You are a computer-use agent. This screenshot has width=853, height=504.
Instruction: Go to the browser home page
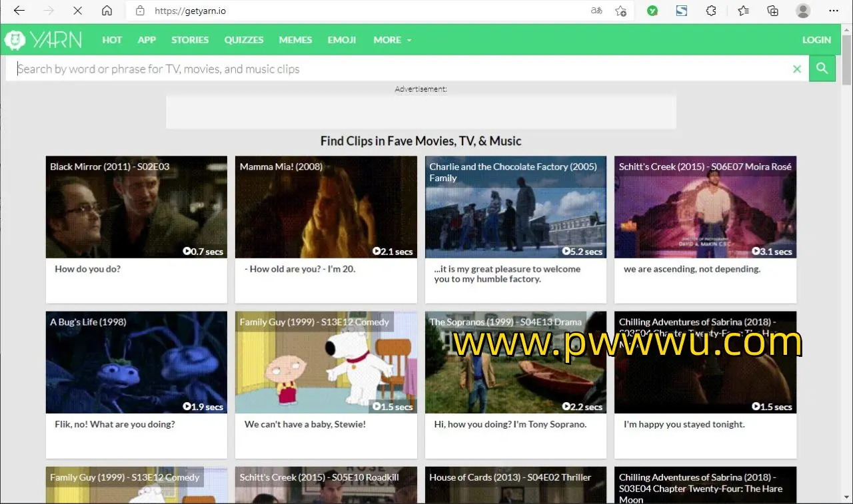pos(107,11)
